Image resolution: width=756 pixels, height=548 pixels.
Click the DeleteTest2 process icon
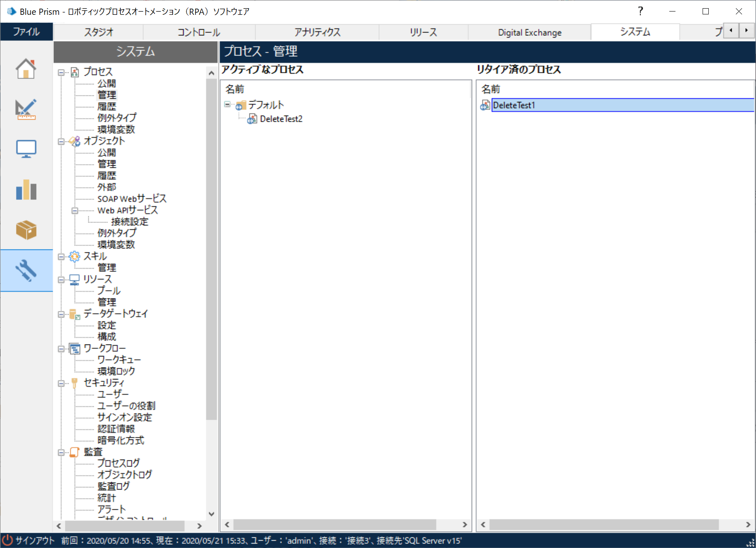tap(252, 119)
